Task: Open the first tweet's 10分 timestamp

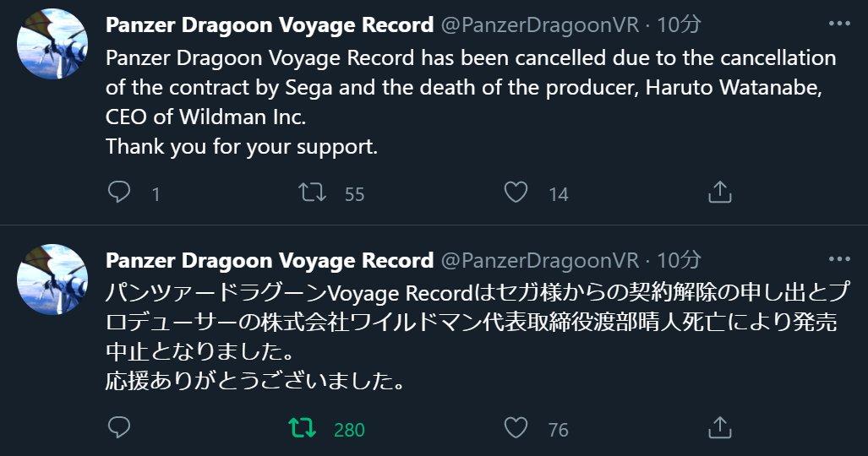Action: (x=679, y=25)
